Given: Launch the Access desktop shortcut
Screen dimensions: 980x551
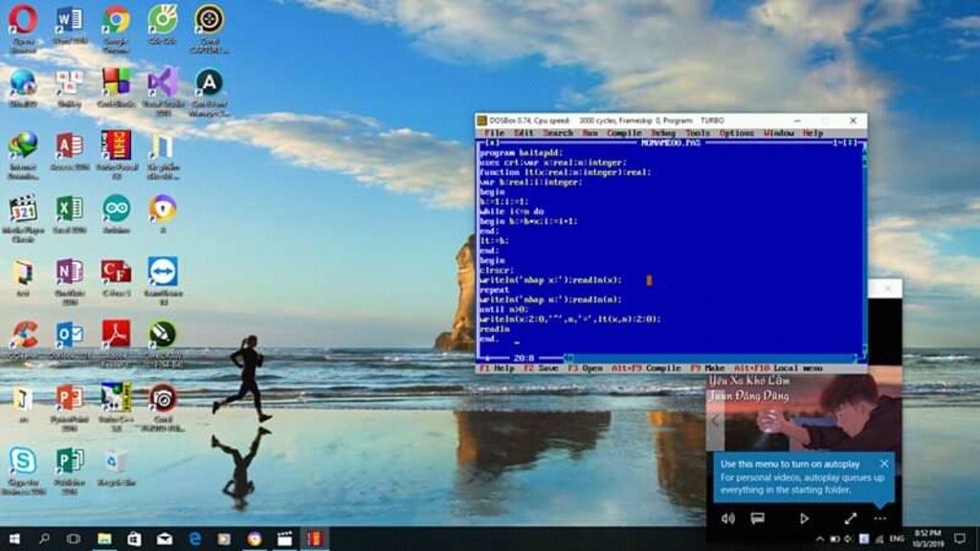Looking at the screenshot, I should [x=69, y=145].
